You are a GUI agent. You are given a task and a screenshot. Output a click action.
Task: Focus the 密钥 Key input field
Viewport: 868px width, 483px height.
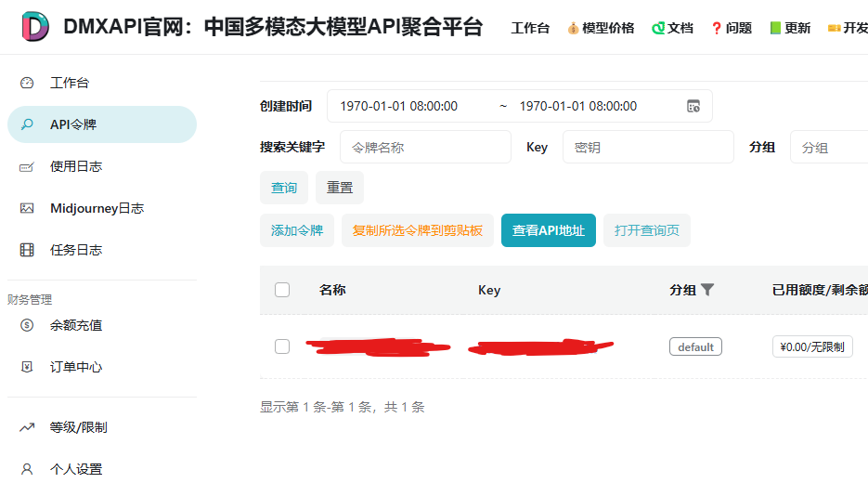(x=648, y=148)
